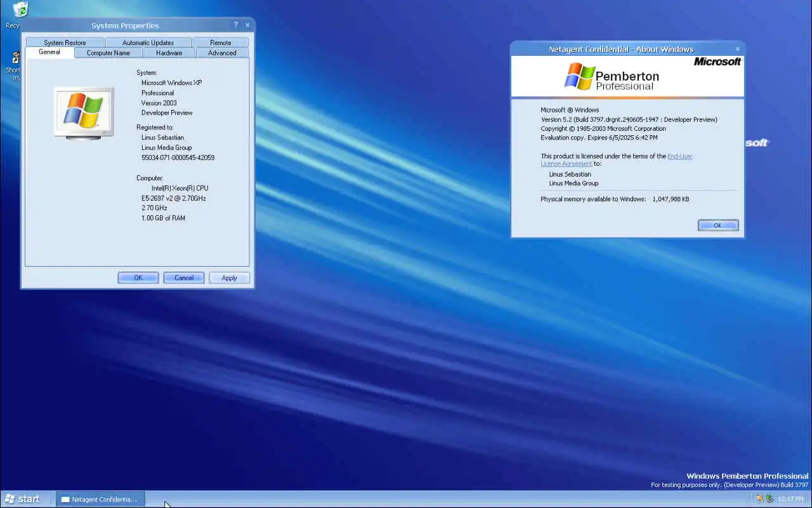Switch to the Hardware tab
Screen dimensions: 812x508
[169, 53]
